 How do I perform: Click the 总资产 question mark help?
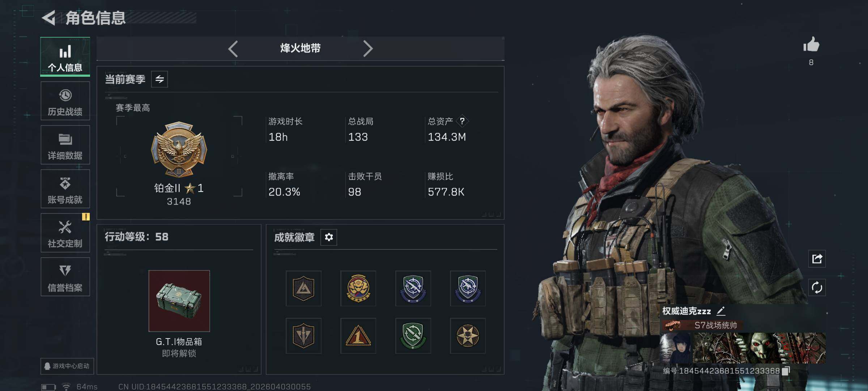pos(462,121)
